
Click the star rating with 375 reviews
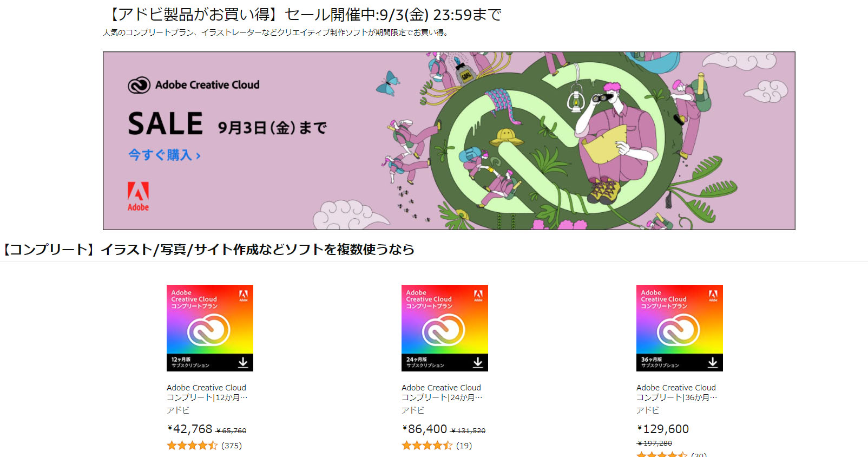pos(192,446)
